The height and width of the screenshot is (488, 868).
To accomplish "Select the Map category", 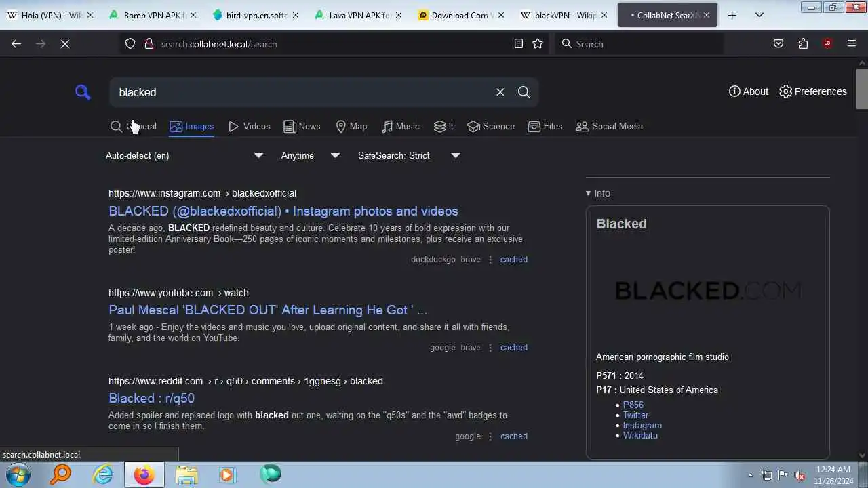I will click(x=351, y=126).
